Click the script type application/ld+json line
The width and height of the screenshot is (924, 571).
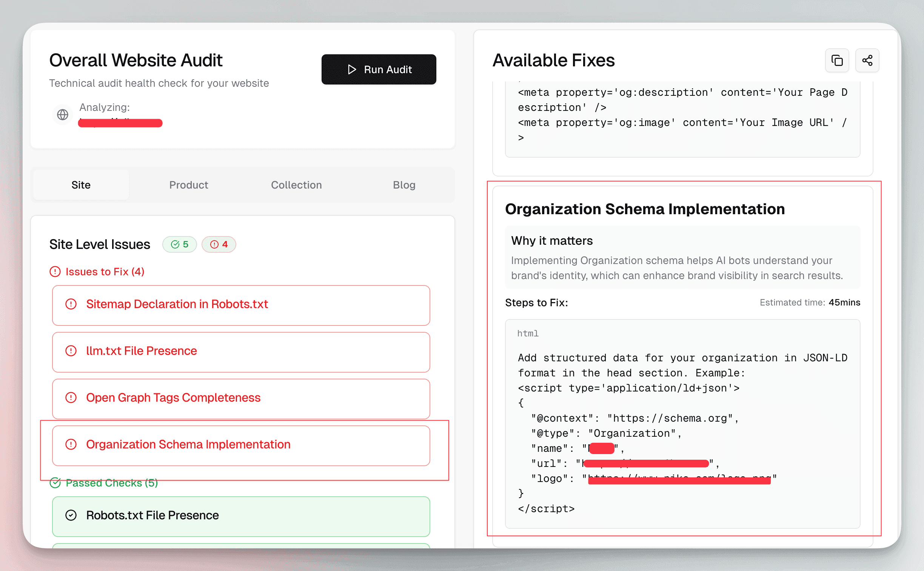pos(628,388)
